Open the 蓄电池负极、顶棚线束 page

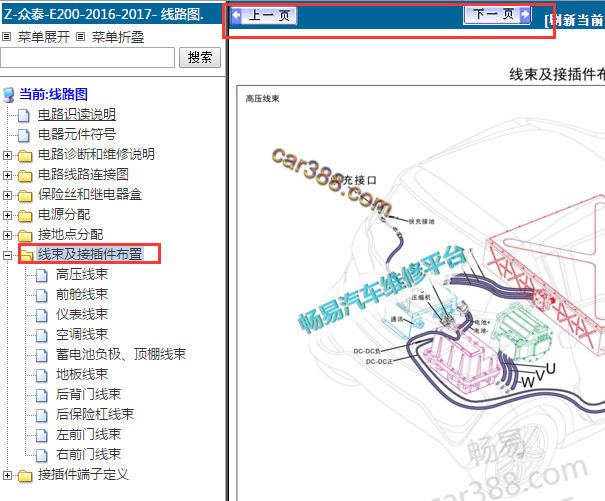click(x=121, y=354)
